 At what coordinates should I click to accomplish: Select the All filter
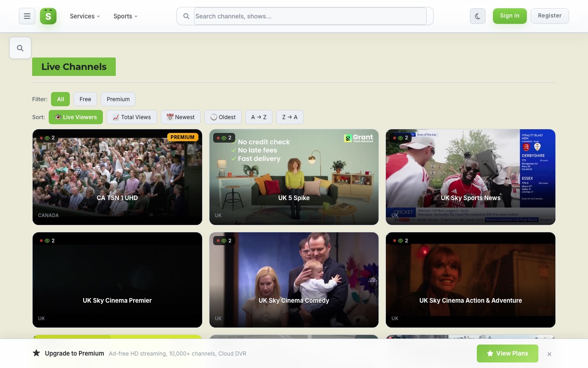pos(61,99)
